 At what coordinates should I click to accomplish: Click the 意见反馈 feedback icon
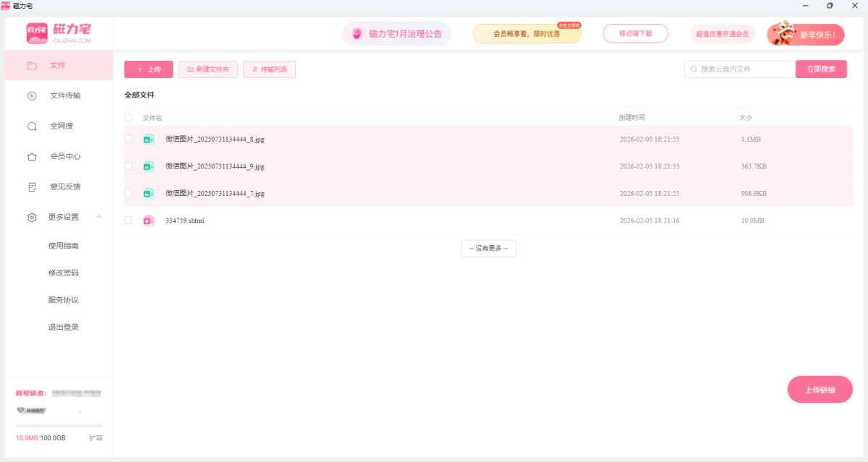(32, 187)
